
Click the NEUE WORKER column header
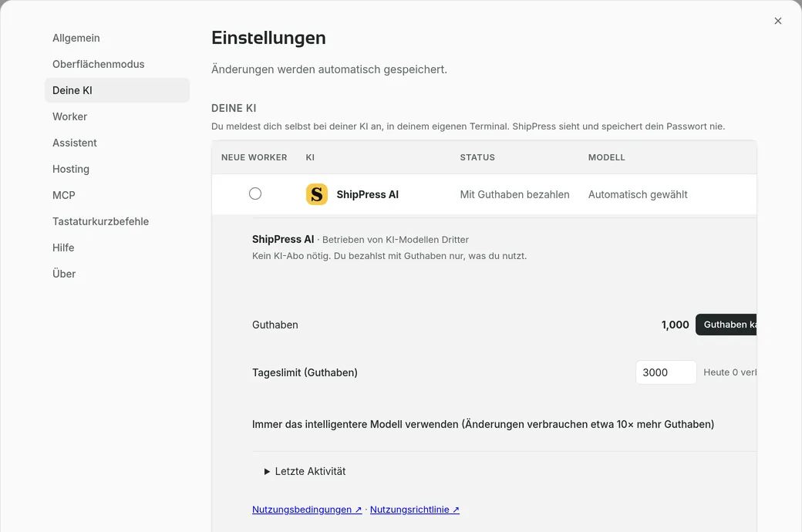[x=254, y=157]
